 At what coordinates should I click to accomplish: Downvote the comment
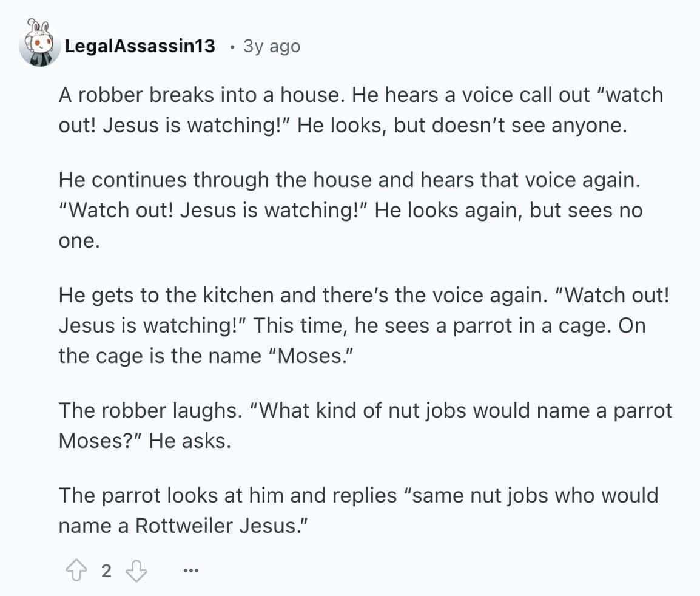tap(136, 571)
